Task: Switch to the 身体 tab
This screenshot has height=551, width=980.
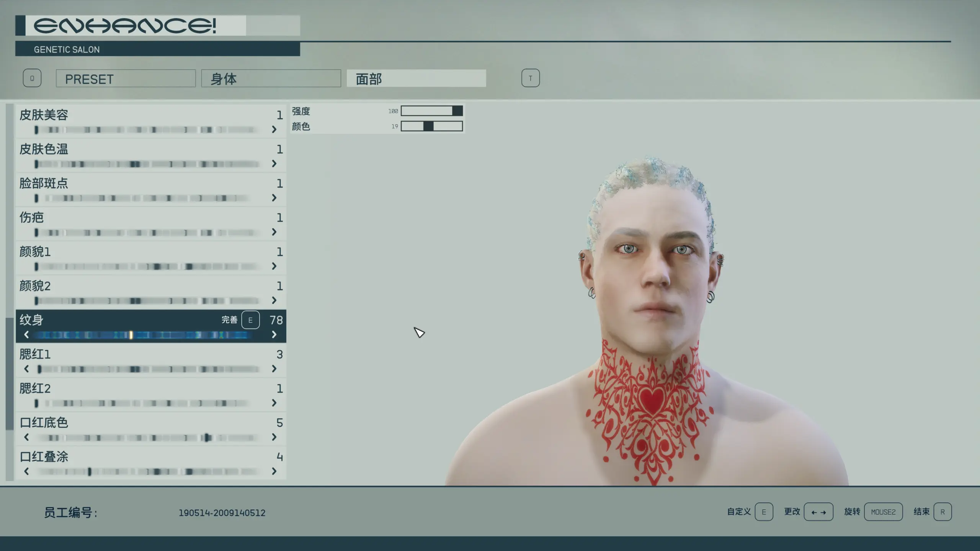Action: (x=271, y=78)
